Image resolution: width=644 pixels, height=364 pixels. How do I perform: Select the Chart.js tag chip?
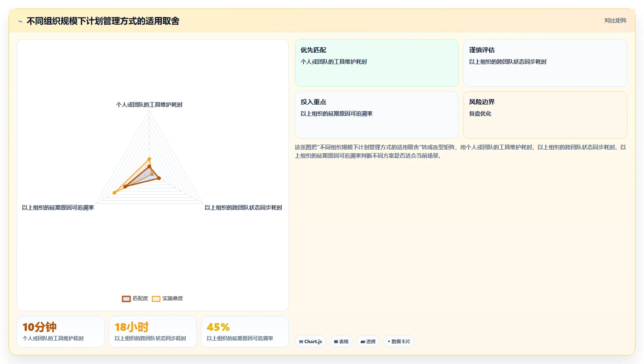click(x=311, y=341)
